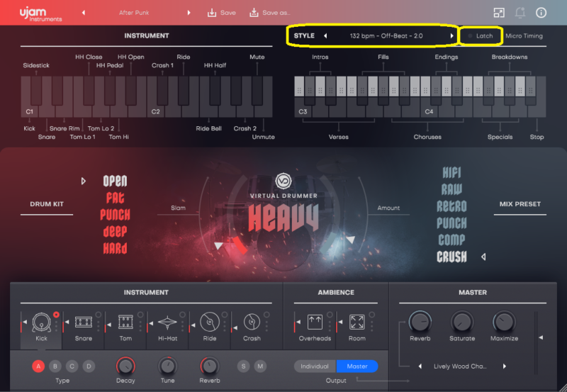The image size is (567, 392).
Task: Select the Master output tab
Action: pos(357,366)
